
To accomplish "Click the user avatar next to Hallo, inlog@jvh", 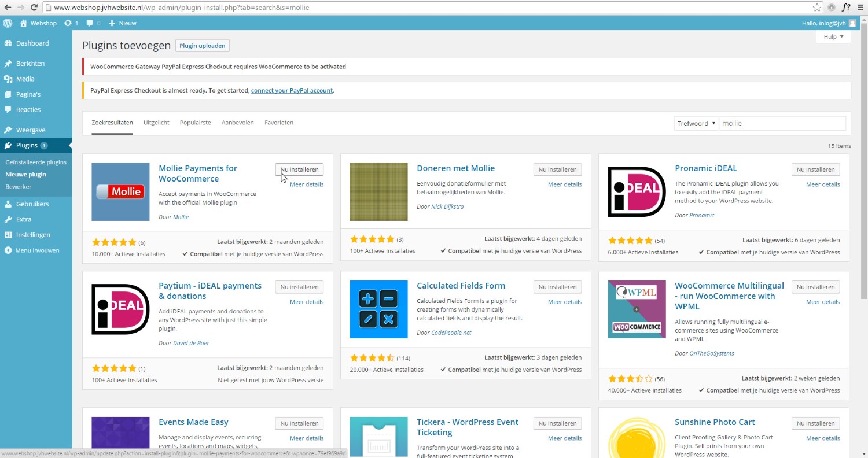I will [x=853, y=23].
